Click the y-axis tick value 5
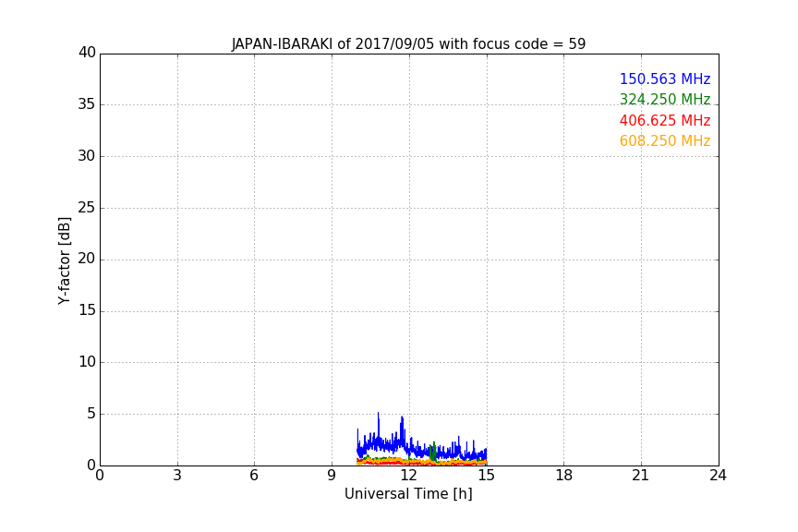This screenshot has width=798, height=532. (x=91, y=414)
